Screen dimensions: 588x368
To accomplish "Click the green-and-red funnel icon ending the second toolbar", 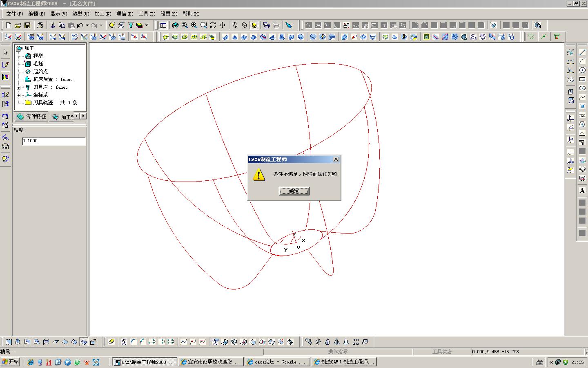I will 557,37.
